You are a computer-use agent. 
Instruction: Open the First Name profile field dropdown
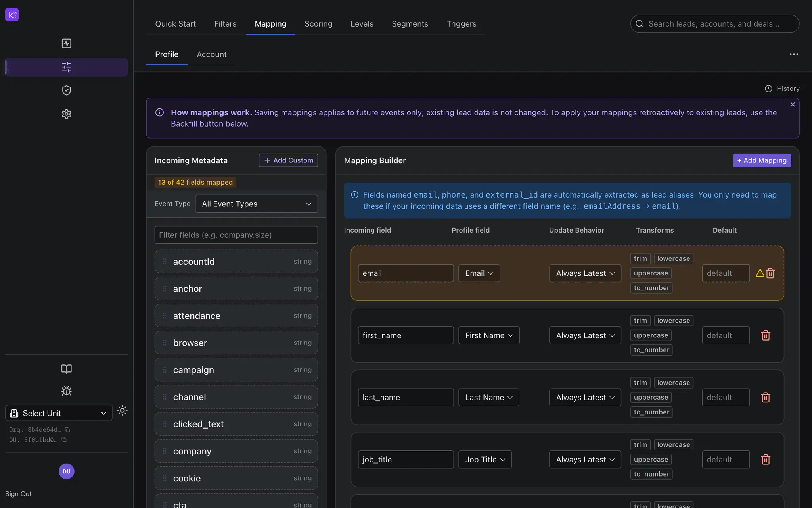(x=489, y=335)
